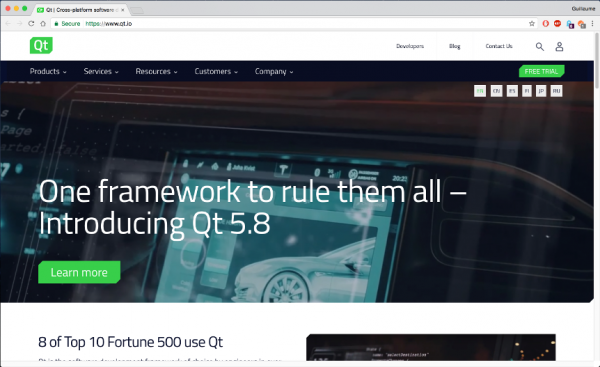Open the Blog link in the top menu
Screen dimensions: 600x367
click(x=455, y=46)
